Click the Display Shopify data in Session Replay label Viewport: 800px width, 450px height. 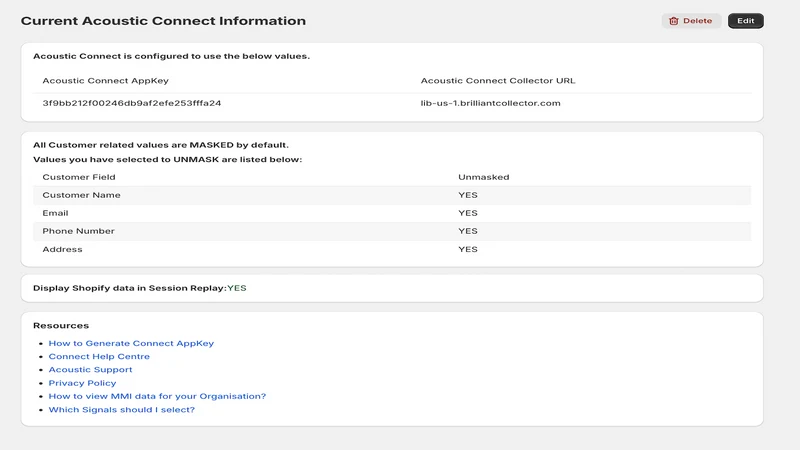tap(130, 288)
